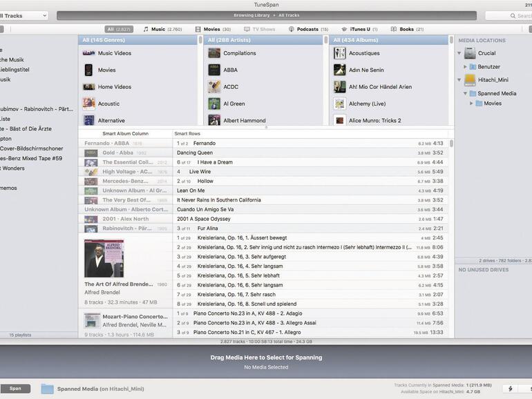Click the Adın Ne Senin album artwork

[x=340, y=70]
